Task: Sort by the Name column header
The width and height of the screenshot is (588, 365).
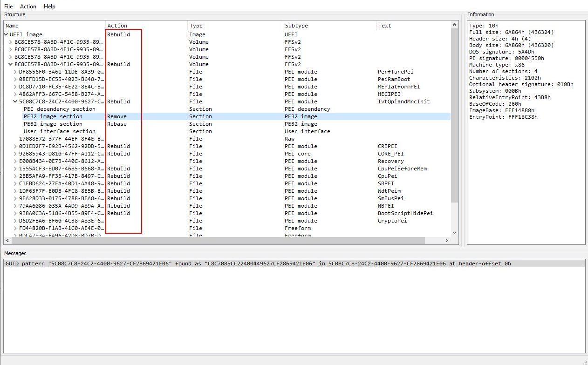Action: coord(55,26)
